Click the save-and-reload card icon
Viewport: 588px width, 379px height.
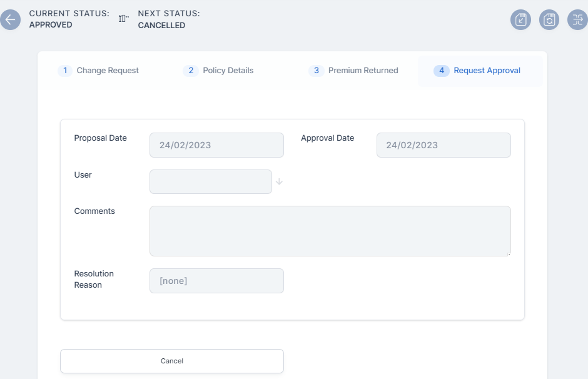[x=549, y=19]
